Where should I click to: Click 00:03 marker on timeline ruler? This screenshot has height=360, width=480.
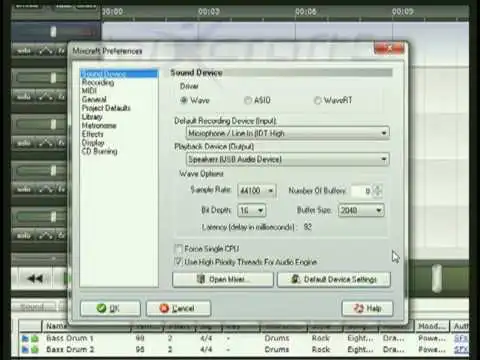click(x=208, y=12)
